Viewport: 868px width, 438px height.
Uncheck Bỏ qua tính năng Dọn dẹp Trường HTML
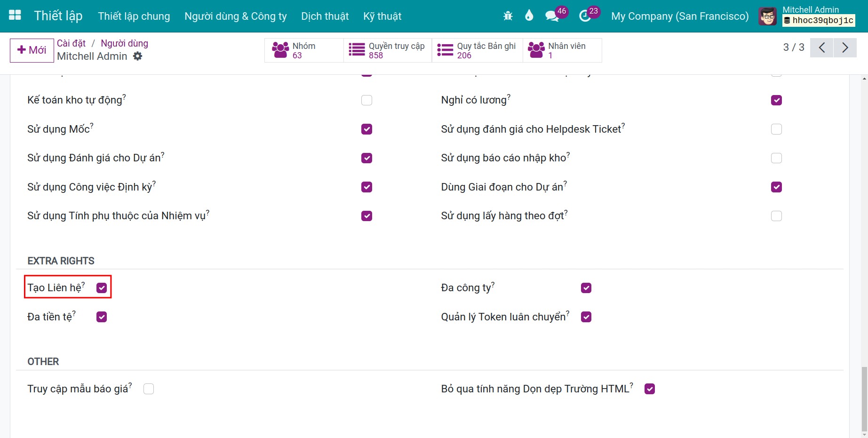(650, 389)
